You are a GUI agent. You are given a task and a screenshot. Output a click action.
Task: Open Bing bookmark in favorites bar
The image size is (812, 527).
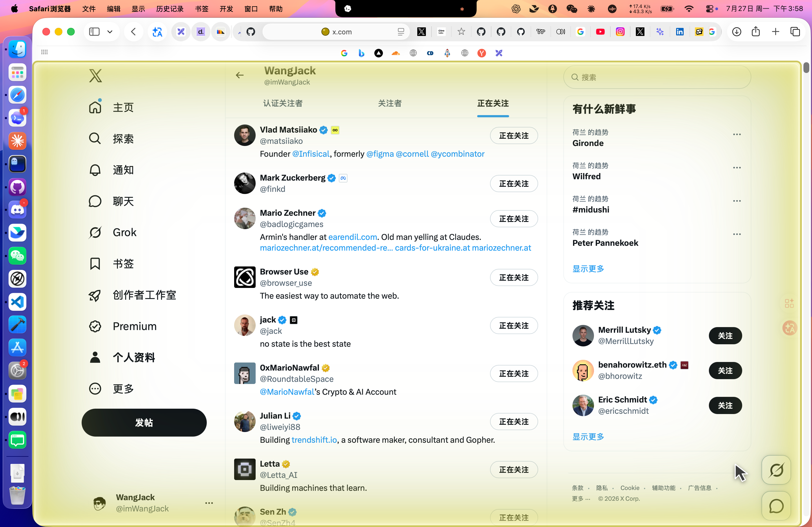(x=361, y=53)
